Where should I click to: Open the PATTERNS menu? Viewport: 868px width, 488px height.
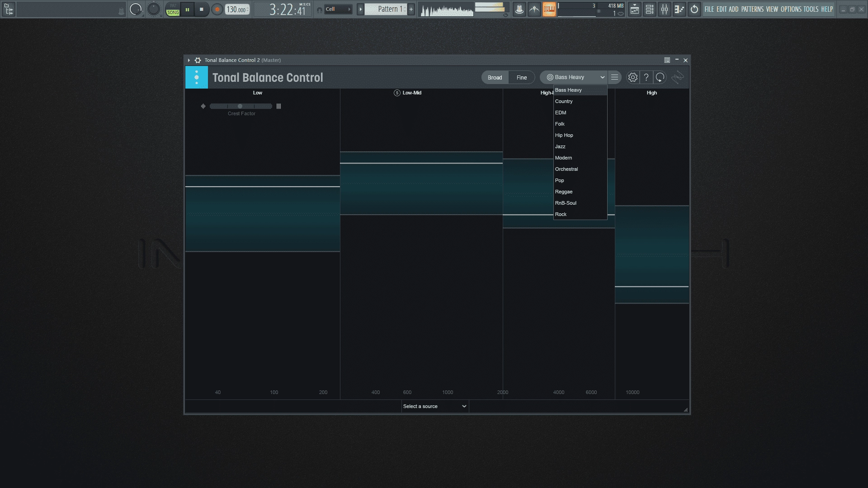click(752, 9)
